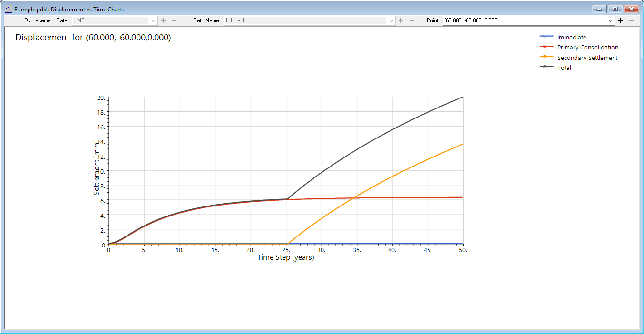Select the Total legend label text
Screen dimensions: 644x334
click(564, 68)
